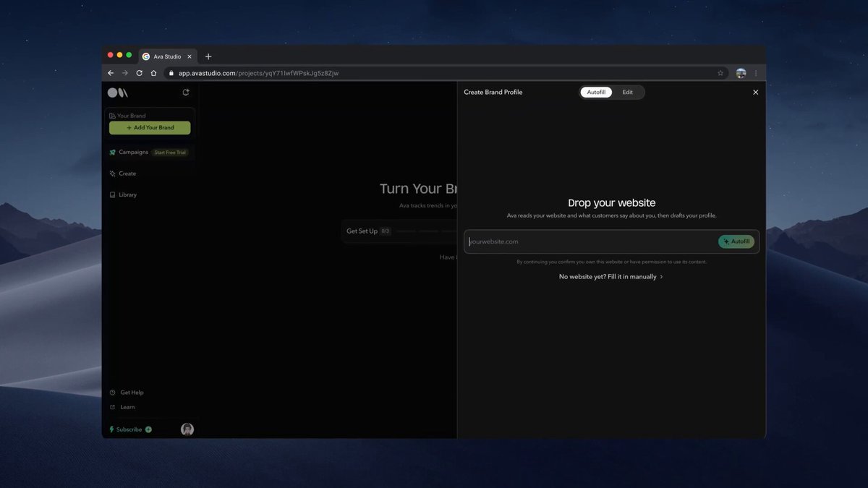The height and width of the screenshot is (488, 868).
Task: Go back with browser back arrow
Action: tap(111, 73)
